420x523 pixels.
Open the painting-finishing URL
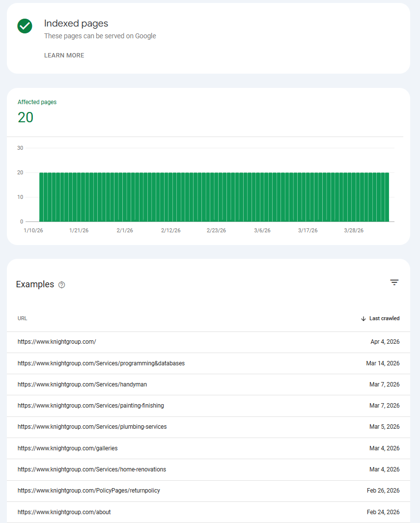90,405
